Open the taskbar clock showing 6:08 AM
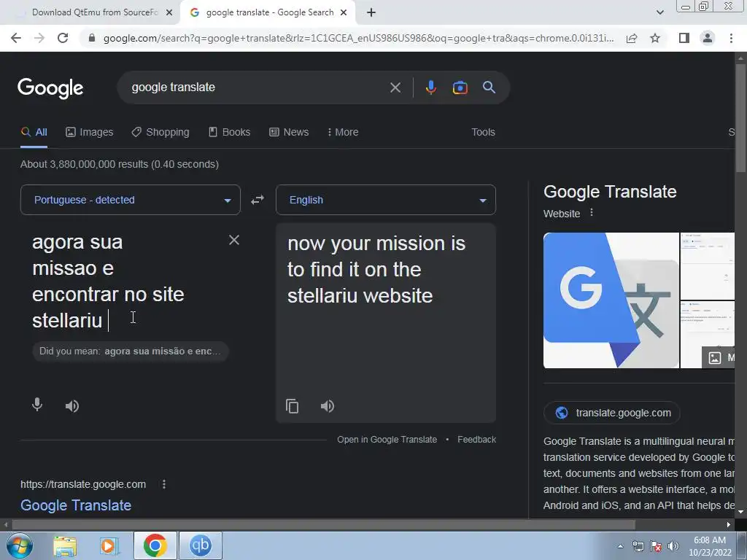Image resolution: width=747 pixels, height=560 pixels. click(x=710, y=546)
